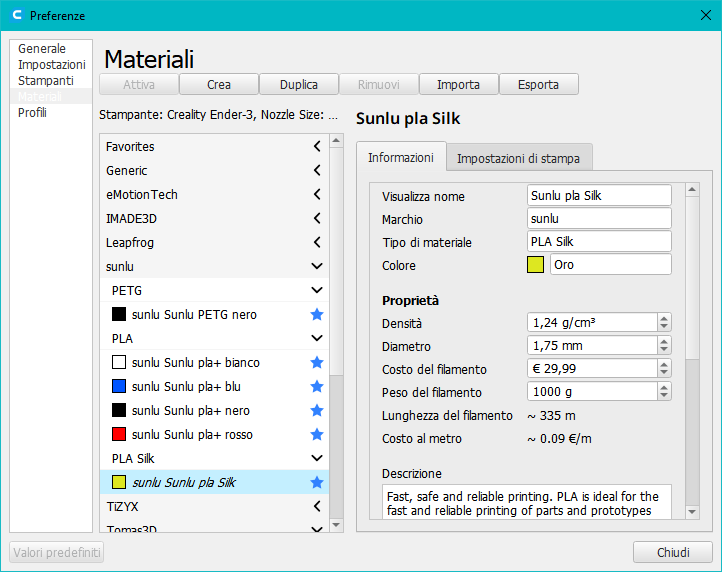The height and width of the screenshot is (572, 722).
Task: Unfavorite Sunlu pla+ blu via its star
Action: [317, 386]
